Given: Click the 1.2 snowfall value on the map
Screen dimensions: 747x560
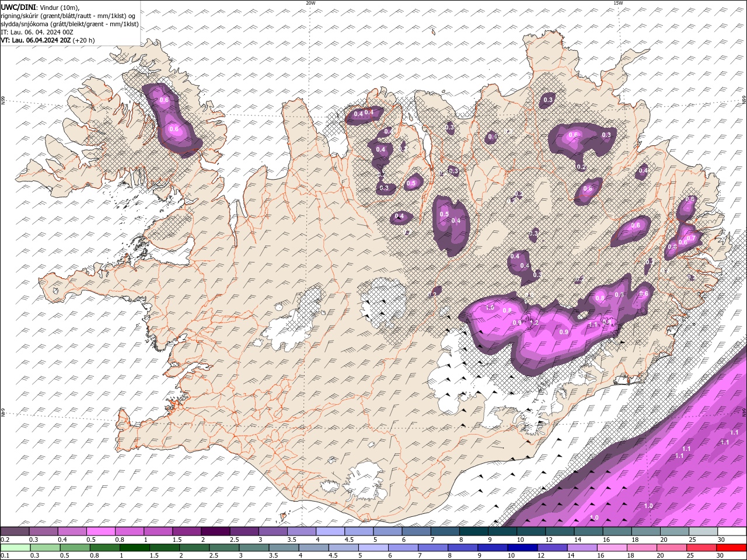Looking at the screenshot, I should 533,323.
